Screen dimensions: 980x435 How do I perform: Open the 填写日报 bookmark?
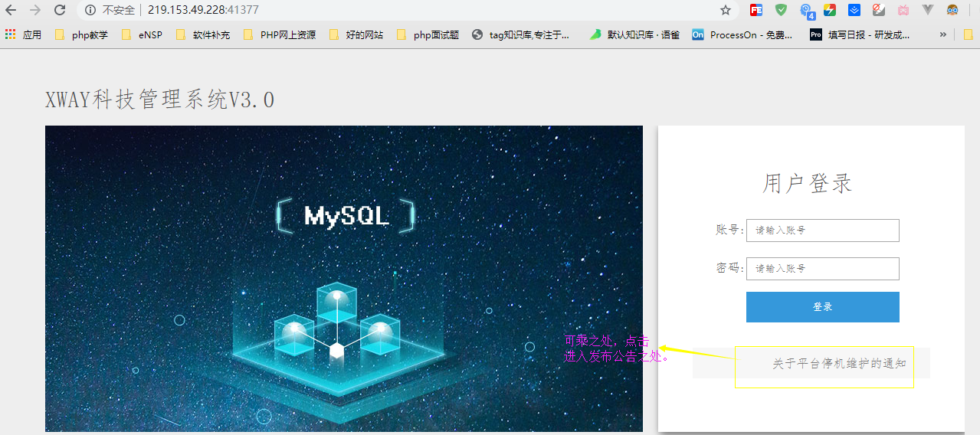860,34
